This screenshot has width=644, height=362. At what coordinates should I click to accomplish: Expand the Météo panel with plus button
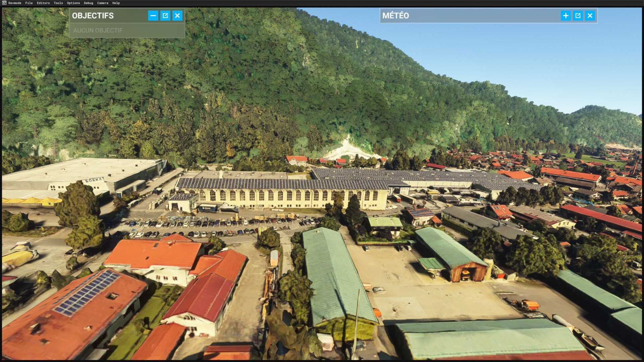(566, 15)
